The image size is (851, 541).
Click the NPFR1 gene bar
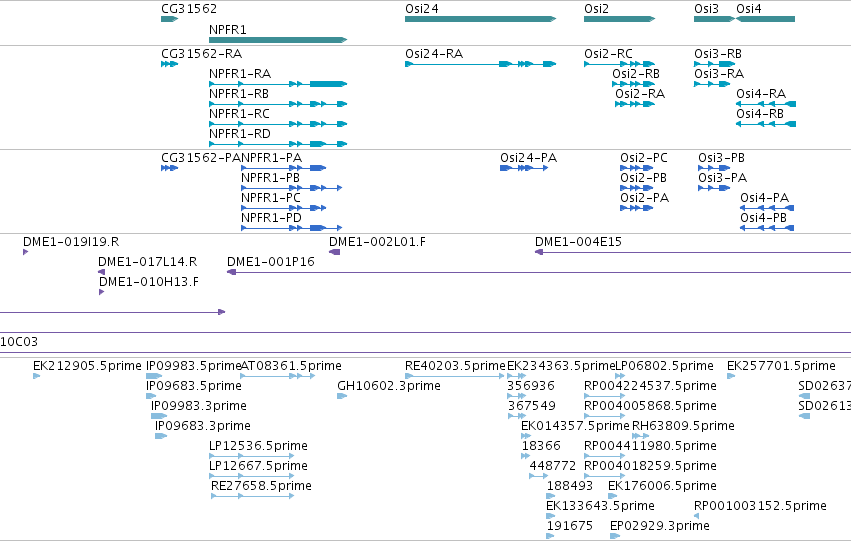point(278,40)
